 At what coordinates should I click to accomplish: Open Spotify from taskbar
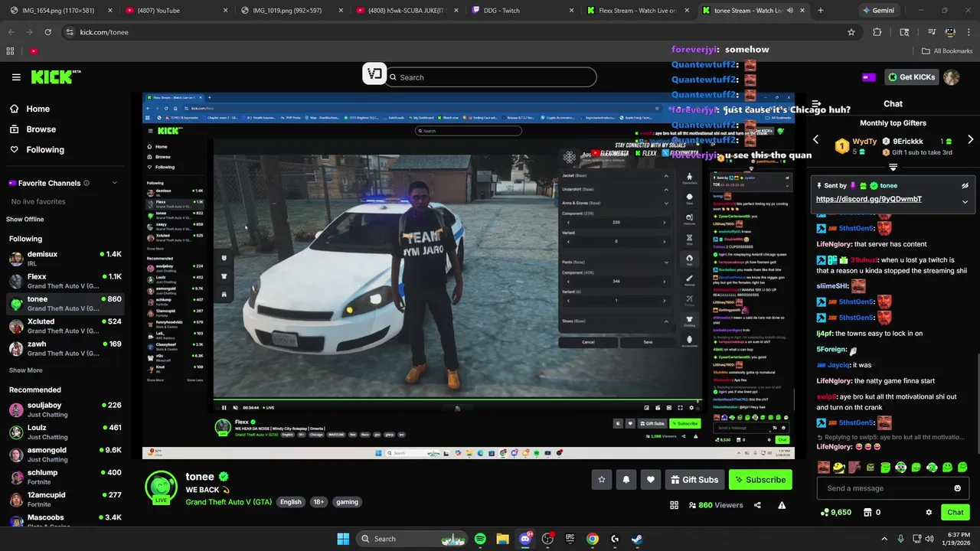click(x=480, y=539)
